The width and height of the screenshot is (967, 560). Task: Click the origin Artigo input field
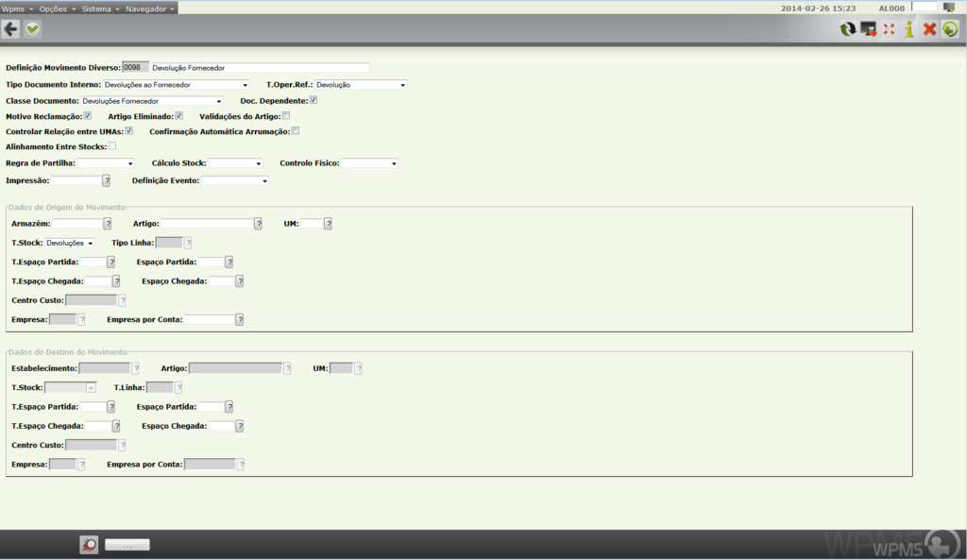pos(207,223)
